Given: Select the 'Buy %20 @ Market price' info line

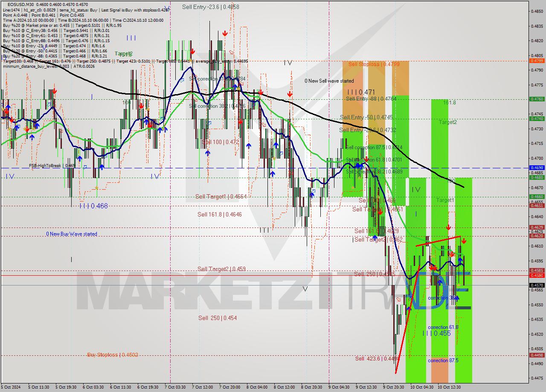Looking at the screenshot, I should coord(62,25).
